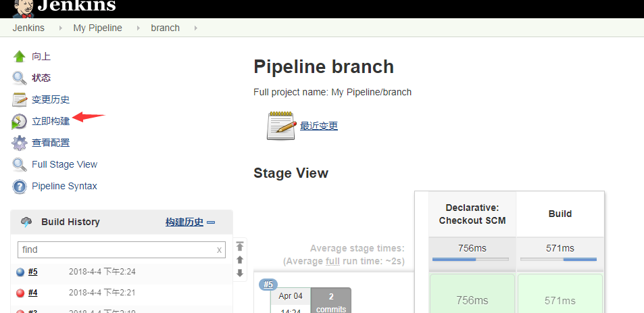Open build #5 link in history
This screenshot has width=644, height=313.
point(33,272)
